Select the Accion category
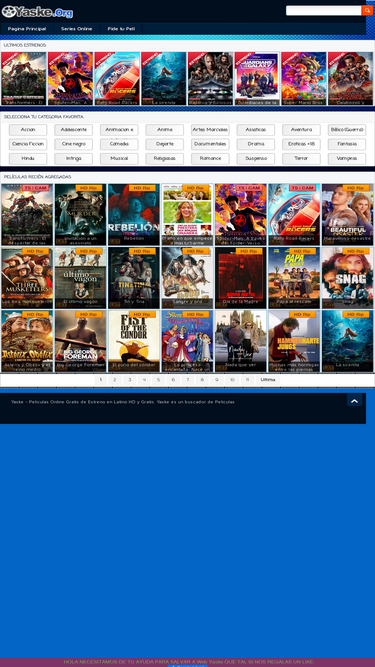 point(28,130)
